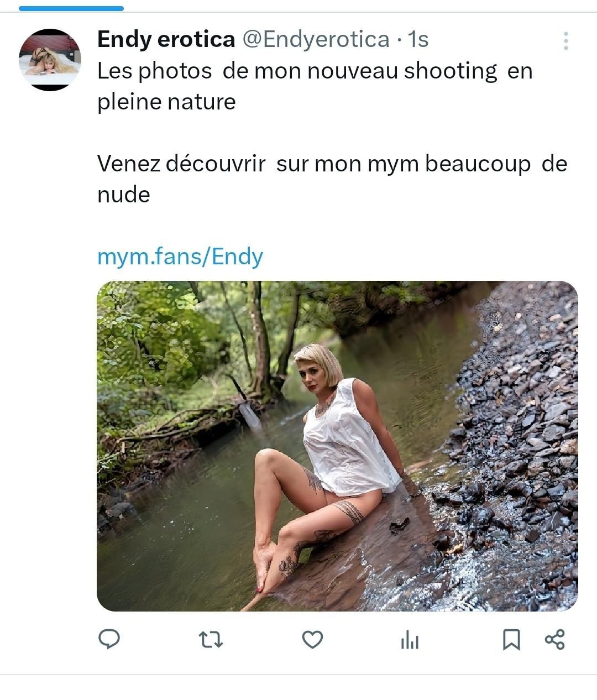Click the reply speech bubble icon
597x700 pixels.
[x=109, y=640]
